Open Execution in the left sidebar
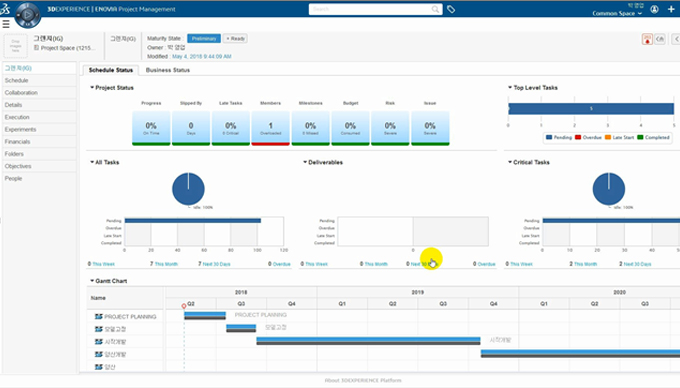The width and height of the screenshot is (680, 388). pos(39,117)
